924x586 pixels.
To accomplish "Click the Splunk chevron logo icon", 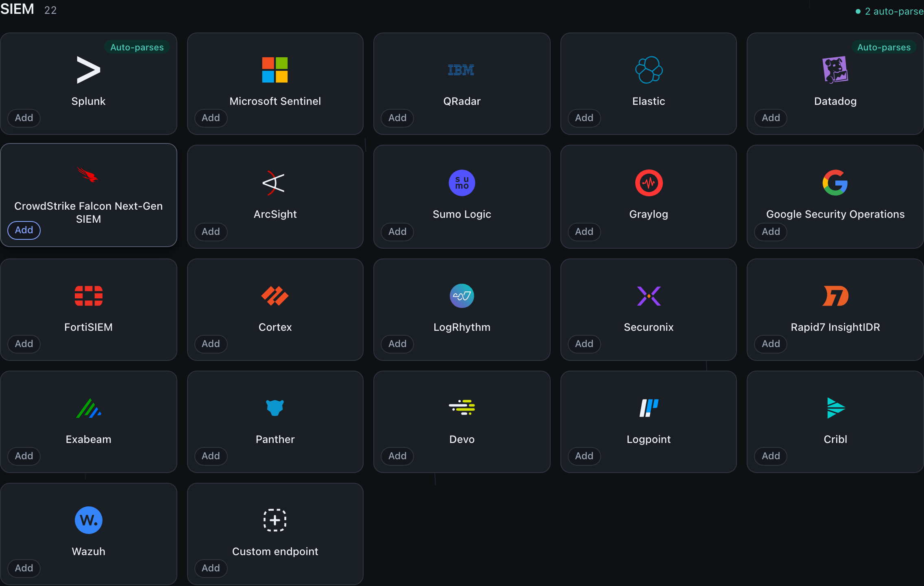I will [88, 70].
